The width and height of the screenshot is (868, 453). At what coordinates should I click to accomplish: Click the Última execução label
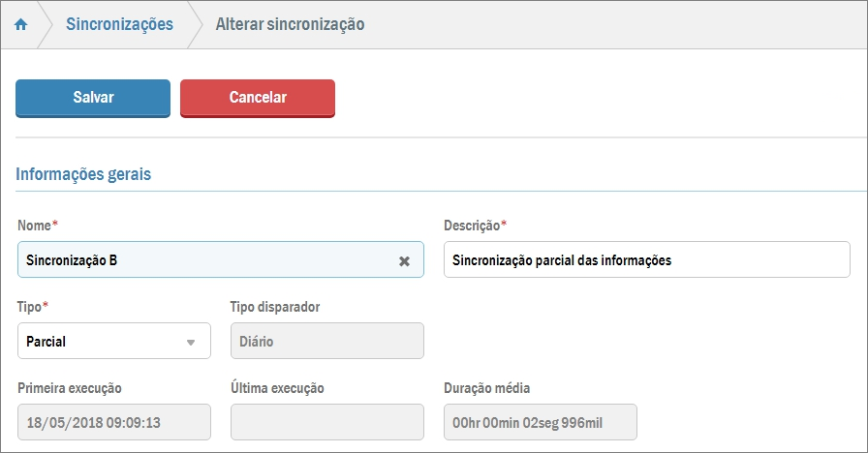pyautogui.click(x=277, y=388)
